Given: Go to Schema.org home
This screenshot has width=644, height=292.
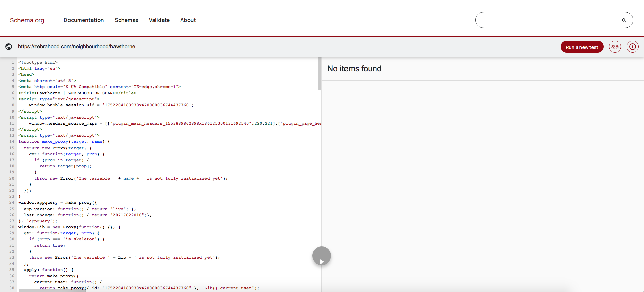Looking at the screenshot, I should pos(27,20).
